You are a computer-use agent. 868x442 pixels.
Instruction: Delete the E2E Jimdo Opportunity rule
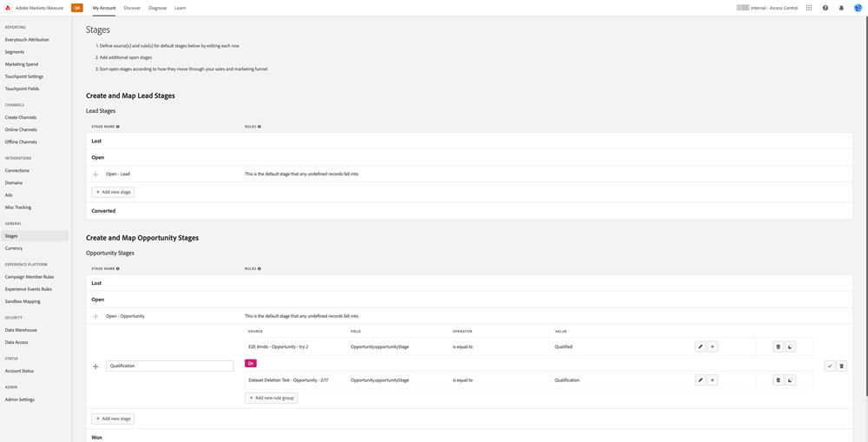tap(778, 346)
